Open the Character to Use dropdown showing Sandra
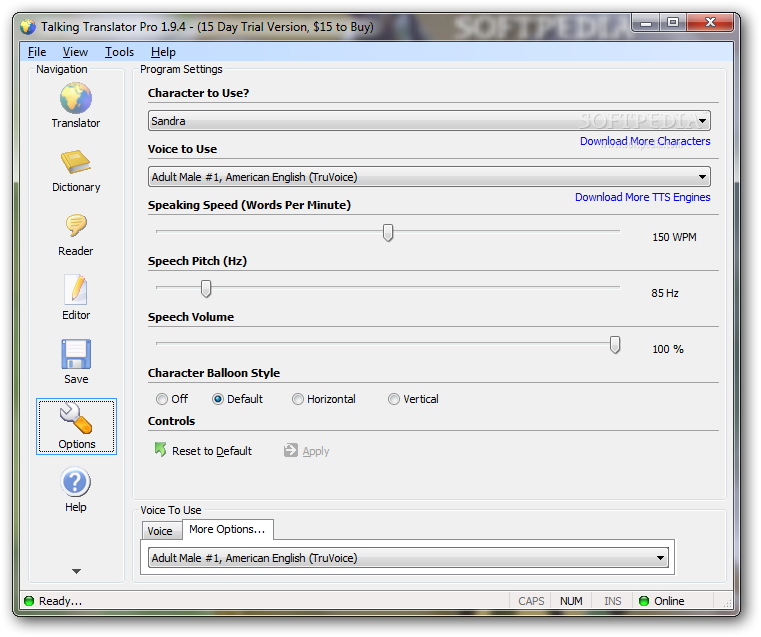This screenshot has width=761, height=637. pyautogui.click(x=429, y=121)
